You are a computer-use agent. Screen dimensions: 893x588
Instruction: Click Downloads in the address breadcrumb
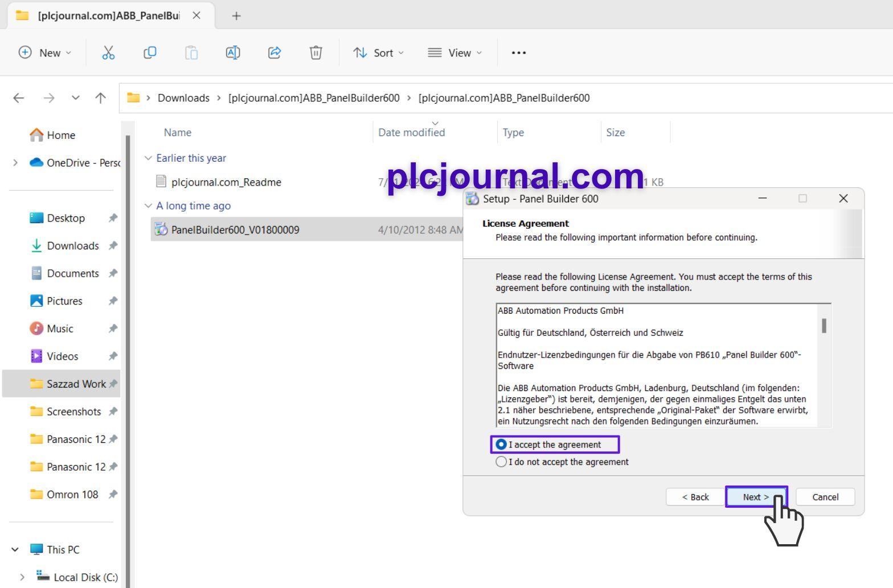coord(183,98)
